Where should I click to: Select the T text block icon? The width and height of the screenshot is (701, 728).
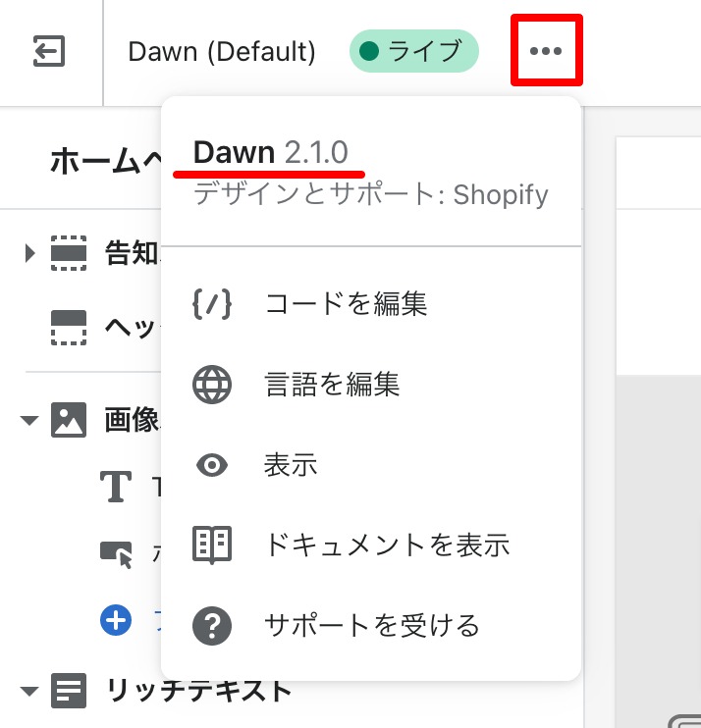(x=116, y=487)
